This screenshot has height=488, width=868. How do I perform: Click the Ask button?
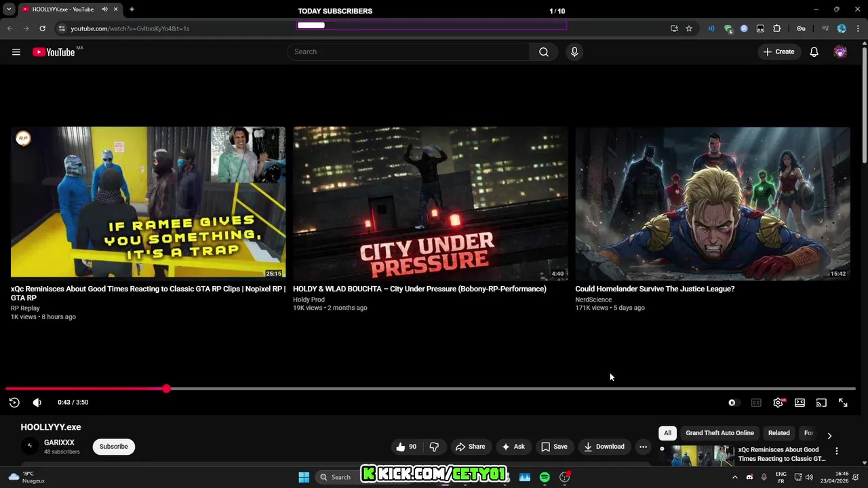coord(513,447)
